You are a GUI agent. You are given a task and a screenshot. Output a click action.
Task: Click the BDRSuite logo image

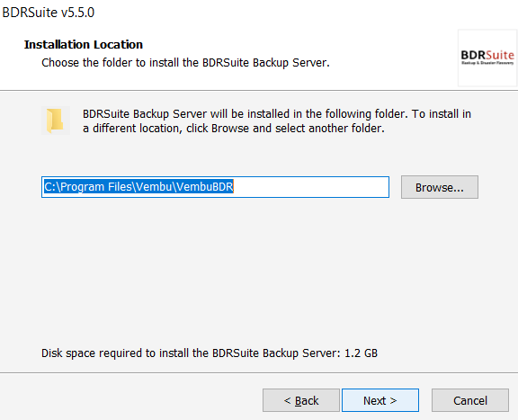(x=487, y=58)
